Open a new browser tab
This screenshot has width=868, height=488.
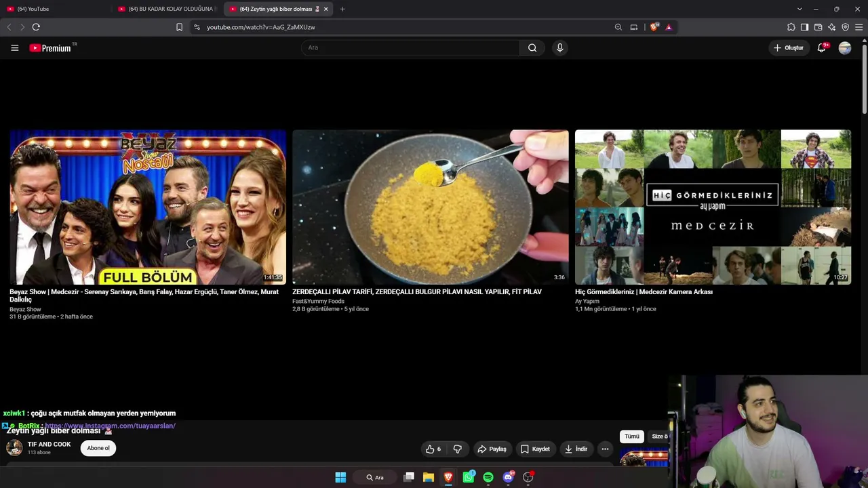point(342,9)
